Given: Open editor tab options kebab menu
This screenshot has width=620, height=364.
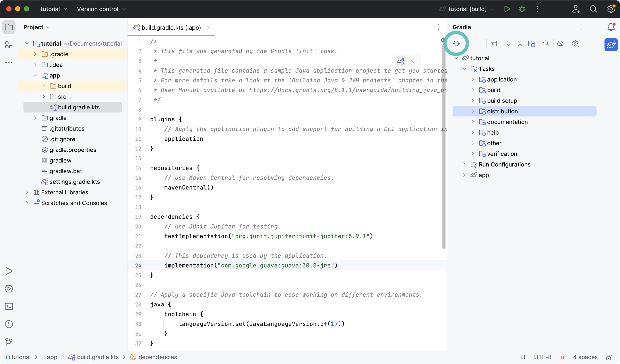Looking at the screenshot, I should [x=438, y=27].
